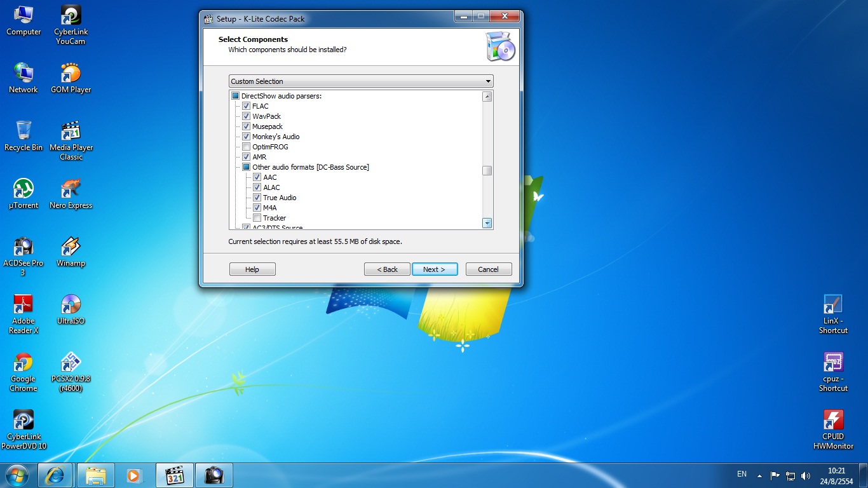Uncheck the WavPack component

tap(246, 116)
